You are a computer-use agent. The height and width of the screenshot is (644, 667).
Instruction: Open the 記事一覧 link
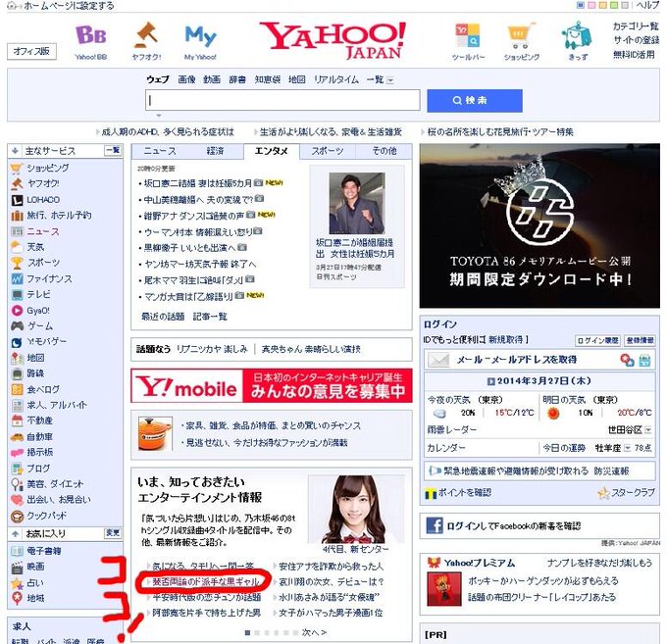click(x=210, y=317)
